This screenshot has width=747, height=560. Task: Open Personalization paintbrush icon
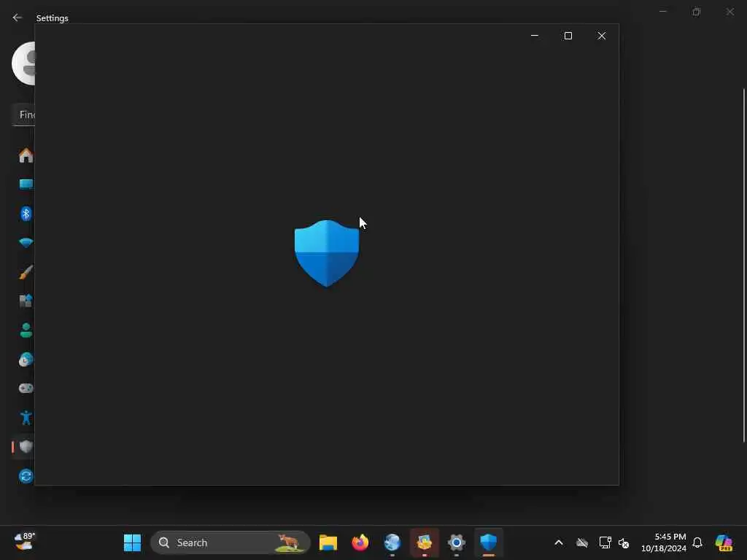[x=26, y=272]
